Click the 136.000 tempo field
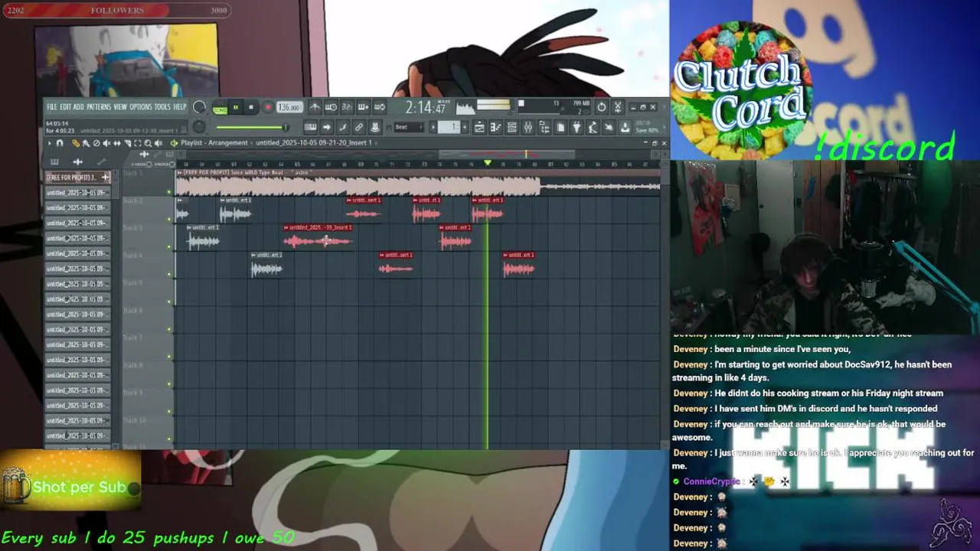The width and height of the screenshot is (980, 551). [289, 107]
